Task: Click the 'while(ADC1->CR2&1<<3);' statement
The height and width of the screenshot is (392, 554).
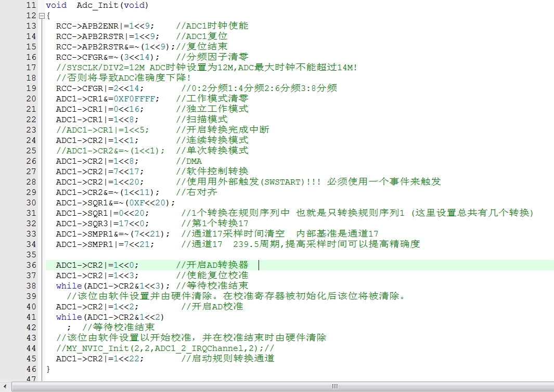Action: click(x=113, y=286)
